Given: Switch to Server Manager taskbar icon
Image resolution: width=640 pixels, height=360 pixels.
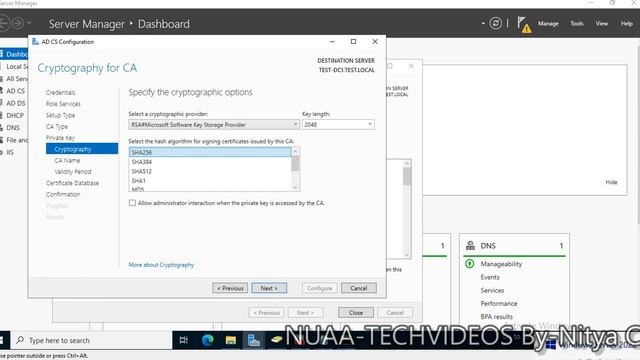Looking at the screenshot, I should (253, 340).
